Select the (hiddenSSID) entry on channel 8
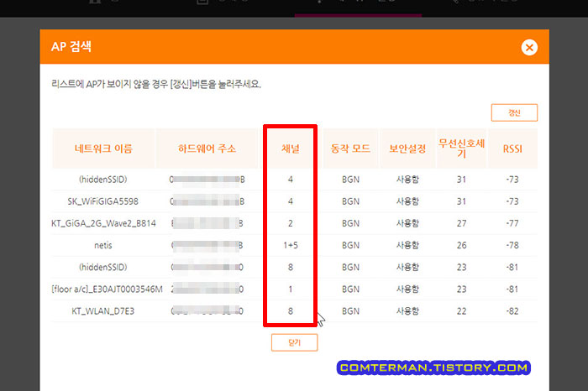 (x=103, y=268)
